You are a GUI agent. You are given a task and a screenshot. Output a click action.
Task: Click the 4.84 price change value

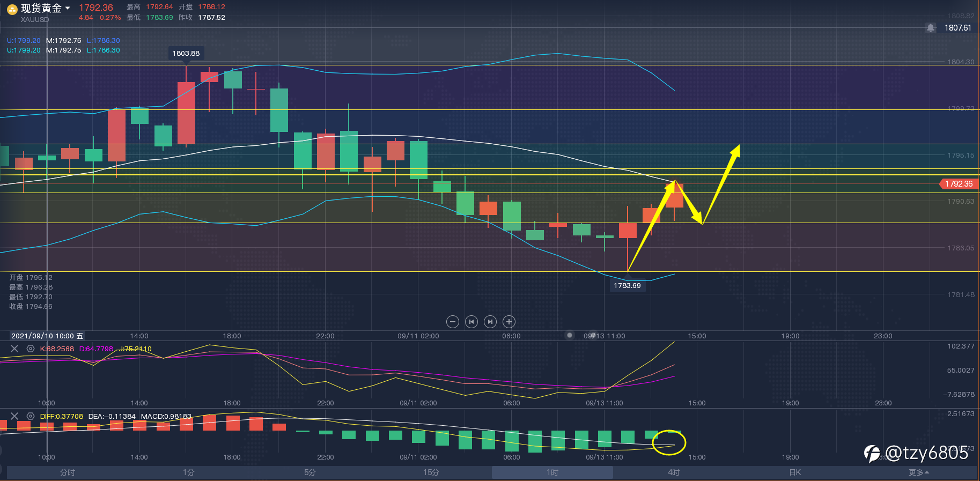[86, 18]
